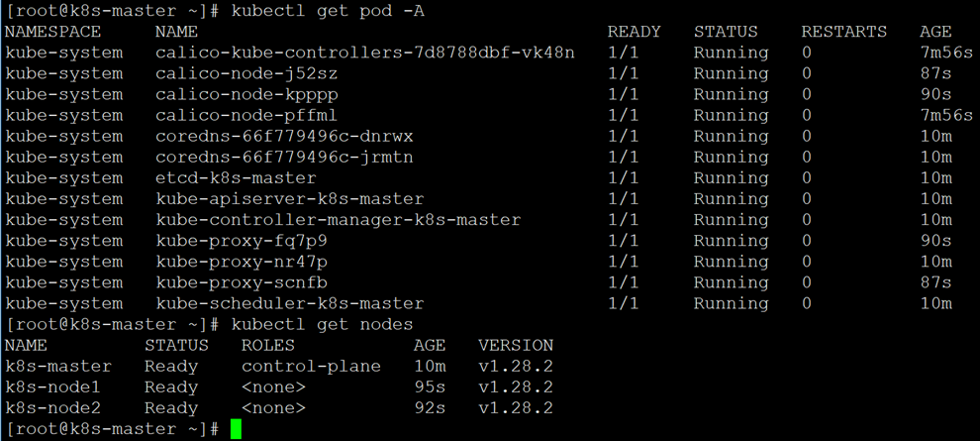Select the kube-proxy-fq7p9 pod name
This screenshot has width=980, height=441.
click(x=242, y=241)
